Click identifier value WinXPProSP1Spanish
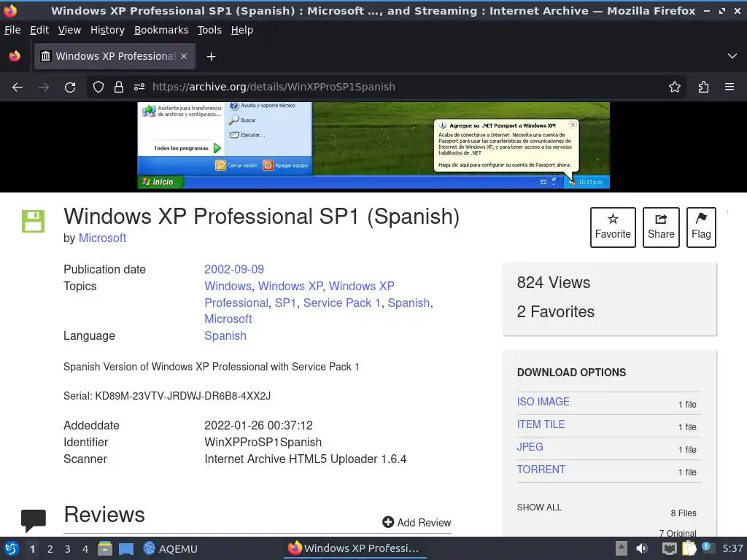 pos(263,443)
